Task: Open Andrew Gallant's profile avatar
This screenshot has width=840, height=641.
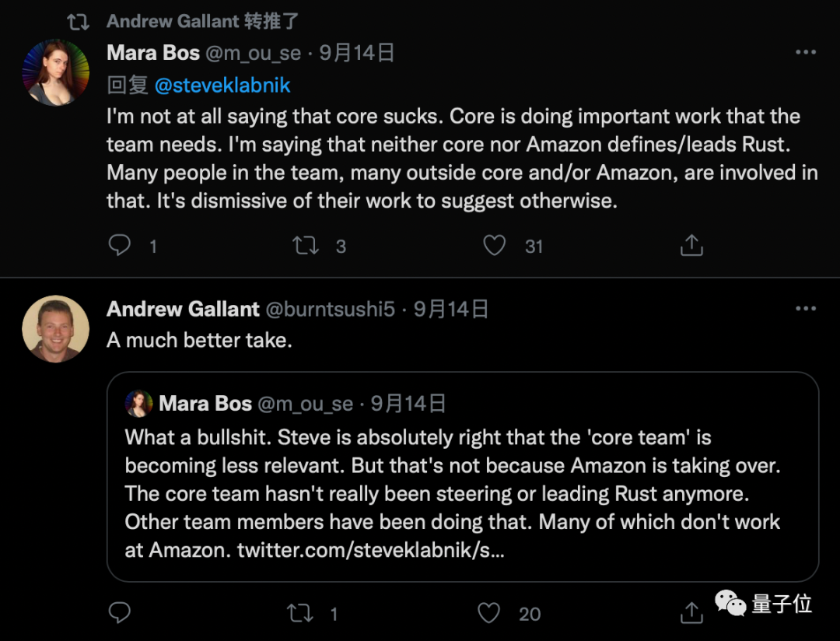Action: point(54,328)
